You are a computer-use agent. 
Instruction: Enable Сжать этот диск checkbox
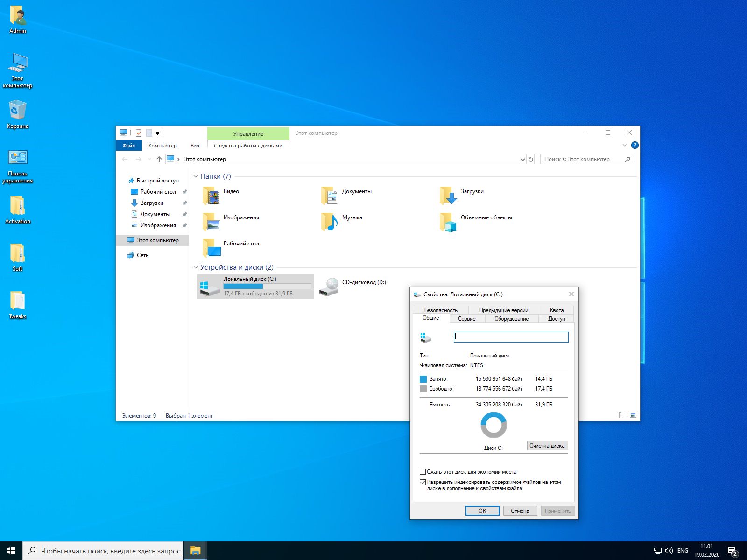[x=423, y=472]
